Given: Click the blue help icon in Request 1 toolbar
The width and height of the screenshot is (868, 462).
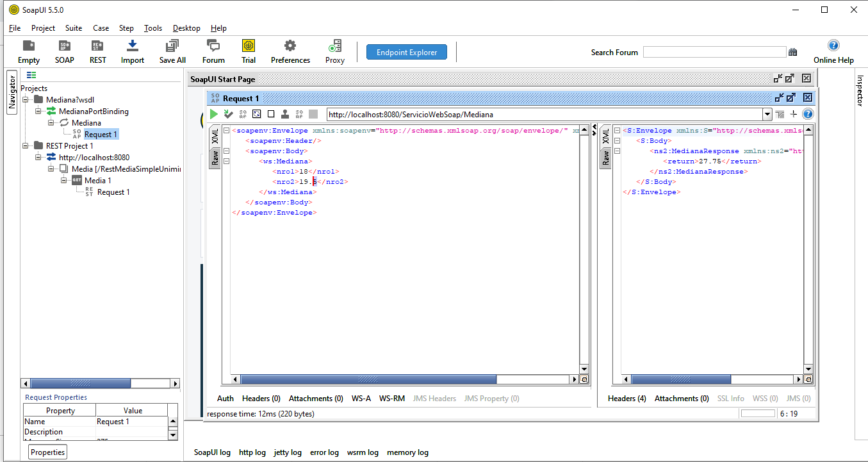Looking at the screenshot, I should tap(808, 114).
